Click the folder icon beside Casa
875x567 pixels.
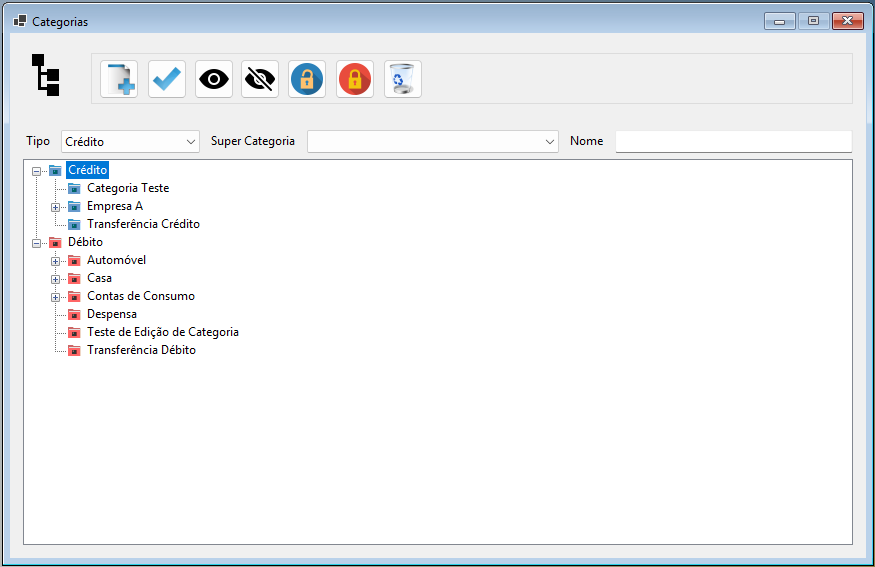(74, 278)
